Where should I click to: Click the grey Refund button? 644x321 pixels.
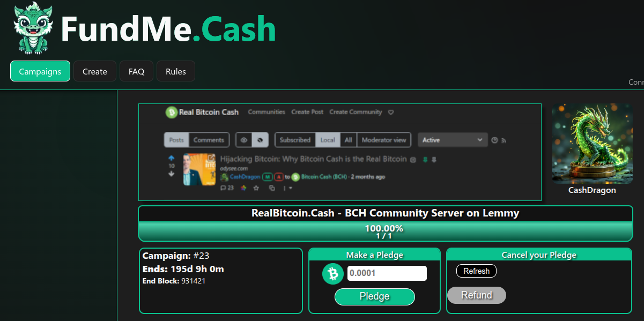tap(477, 295)
